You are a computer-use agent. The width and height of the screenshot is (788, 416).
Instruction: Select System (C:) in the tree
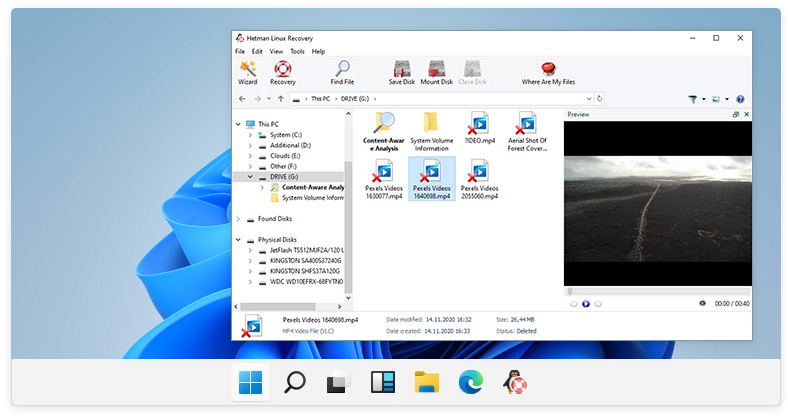[285, 135]
